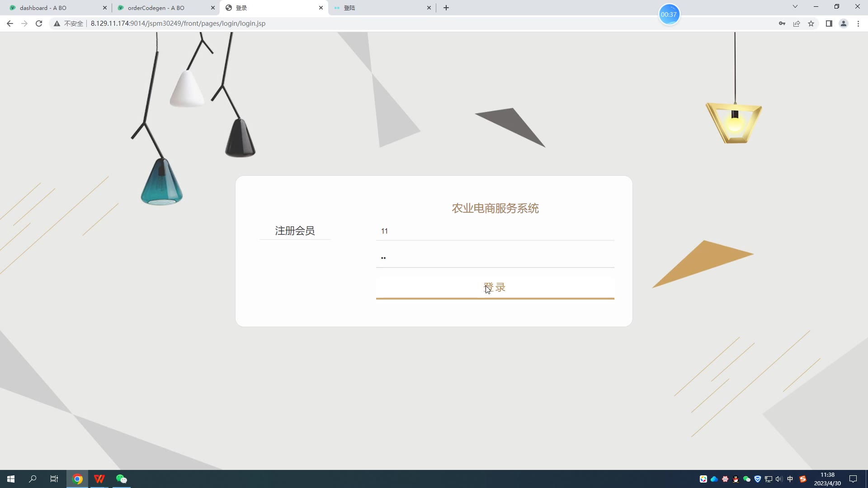This screenshot has height=488, width=868.
Task: Close the 登陆 tab
Action: point(429,8)
